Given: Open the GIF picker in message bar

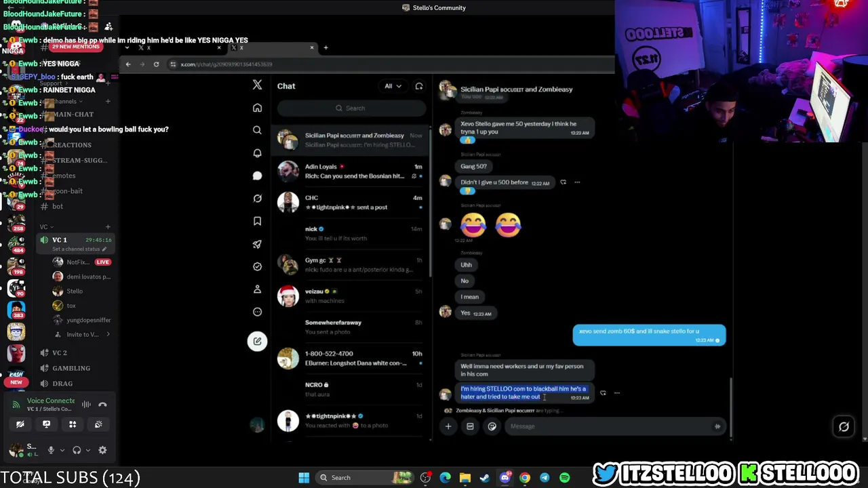Looking at the screenshot, I should click(x=470, y=426).
